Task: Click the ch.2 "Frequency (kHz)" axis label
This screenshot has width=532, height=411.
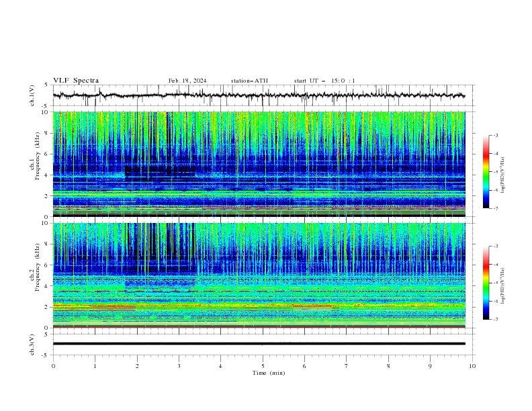Action: point(38,267)
